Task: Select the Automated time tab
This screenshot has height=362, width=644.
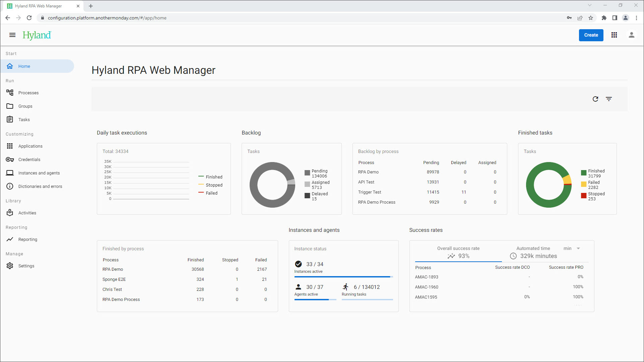Action: (x=533, y=252)
